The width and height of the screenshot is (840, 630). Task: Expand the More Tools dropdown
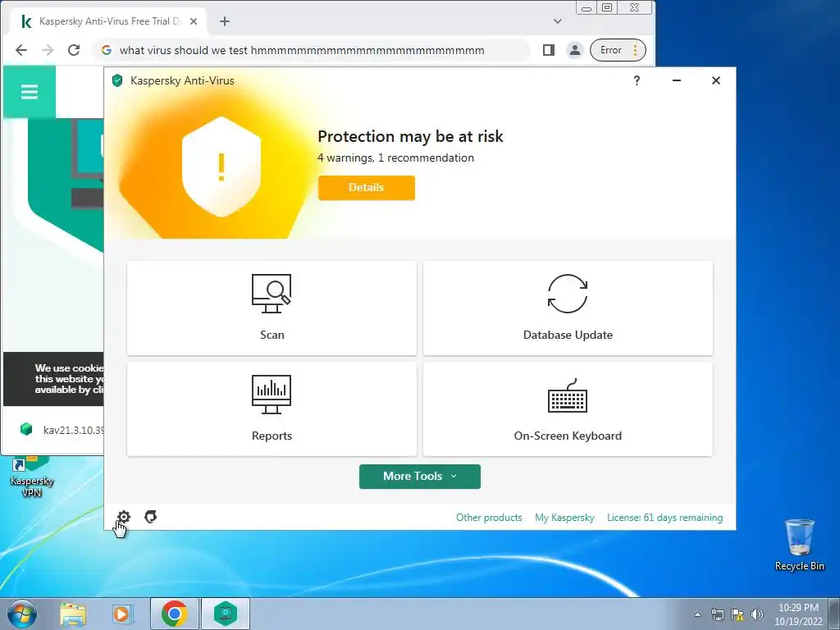click(419, 477)
